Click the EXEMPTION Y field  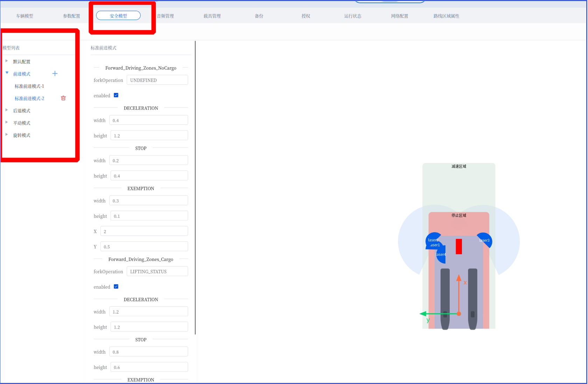click(x=144, y=247)
